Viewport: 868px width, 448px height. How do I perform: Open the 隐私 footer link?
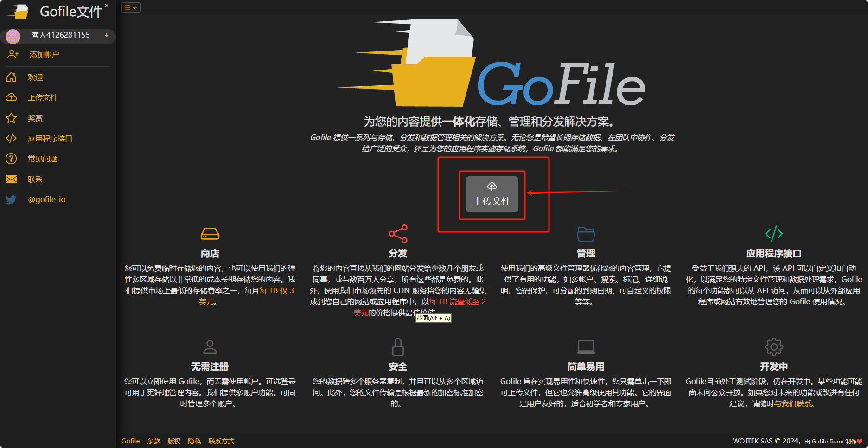194,441
